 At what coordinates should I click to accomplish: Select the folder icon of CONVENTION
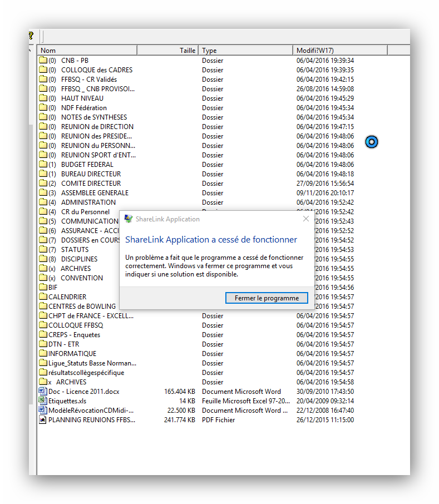tap(43, 278)
